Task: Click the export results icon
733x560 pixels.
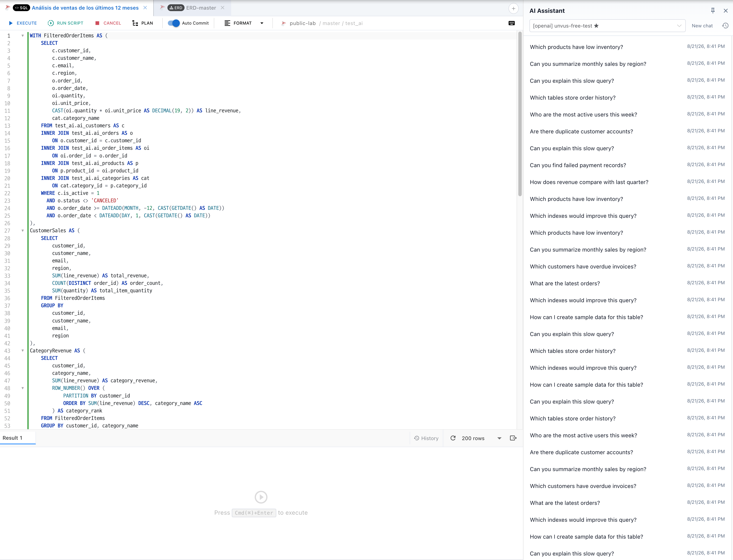Action: coord(513,438)
